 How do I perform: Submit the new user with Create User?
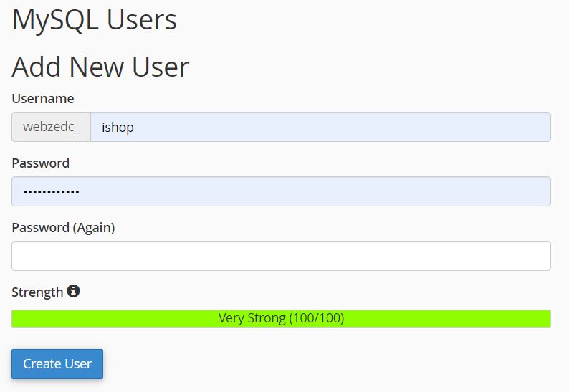(x=57, y=363)
